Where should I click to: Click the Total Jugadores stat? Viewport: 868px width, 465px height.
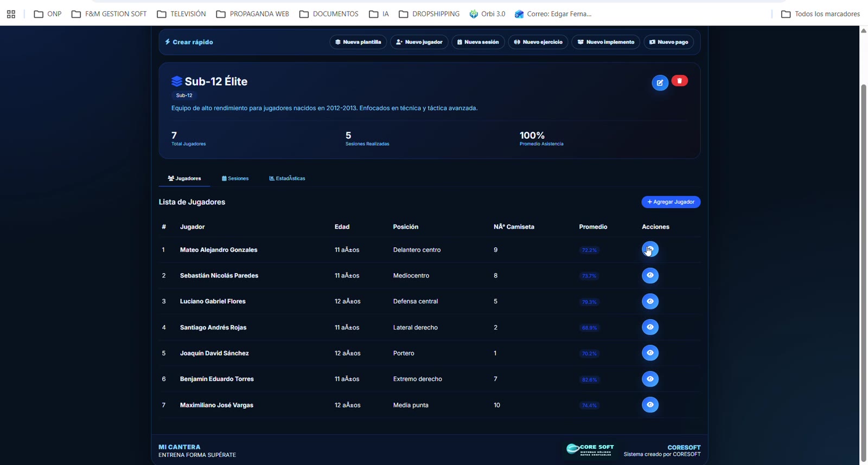pyautogui.click(x=188, y=139)
